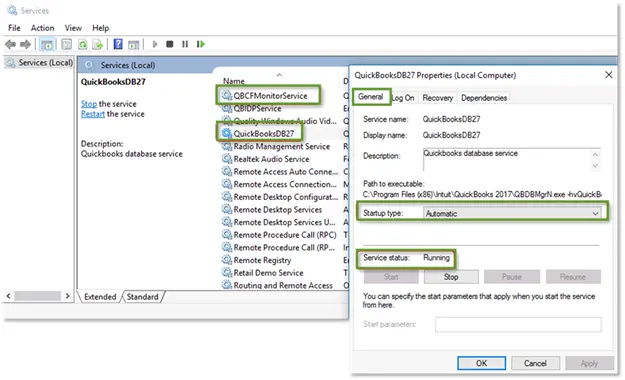Select Remote Access Auto Conne... row
The image size is (625, 380).
(285, 172)
